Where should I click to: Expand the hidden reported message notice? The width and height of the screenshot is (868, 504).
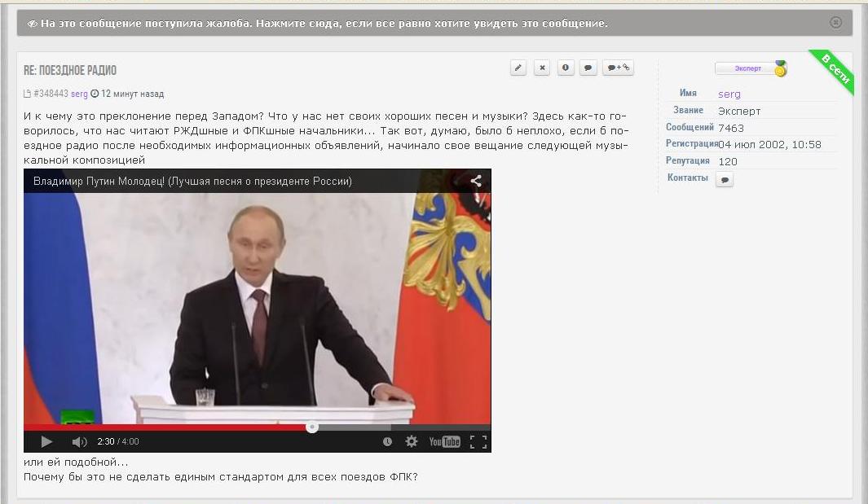(318, 23)
